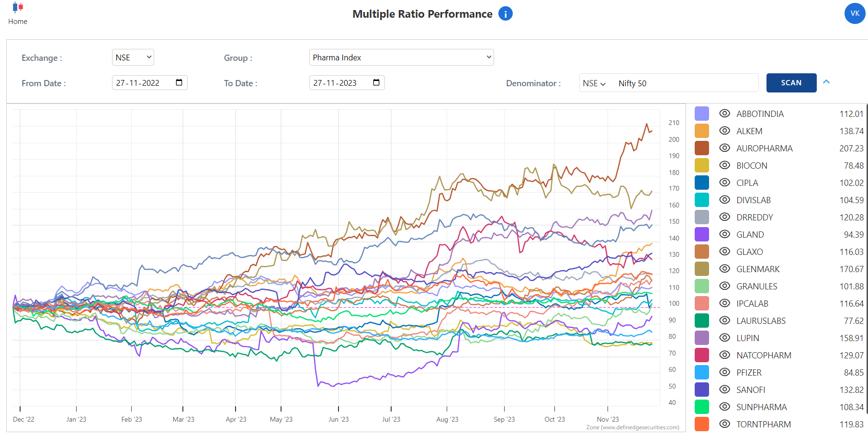Screen dimensions: 868x436
Task: Toggle visibility of ABBOTINDIA line
Action: coord(725,114)
